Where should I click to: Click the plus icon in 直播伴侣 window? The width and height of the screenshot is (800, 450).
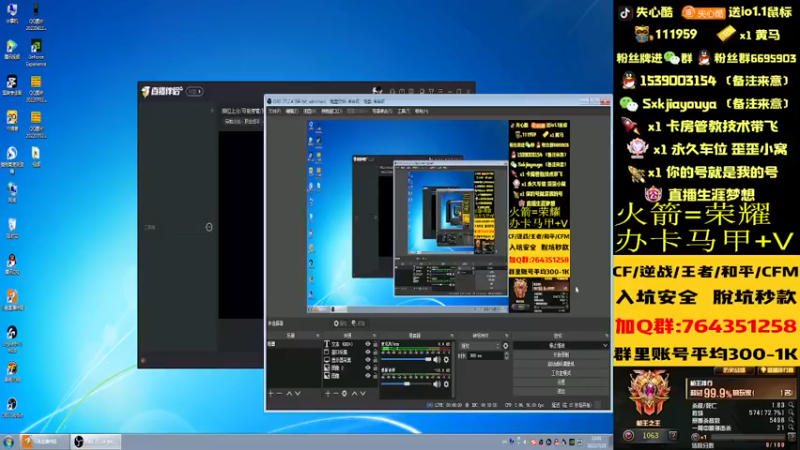click(x=212, y=111)
